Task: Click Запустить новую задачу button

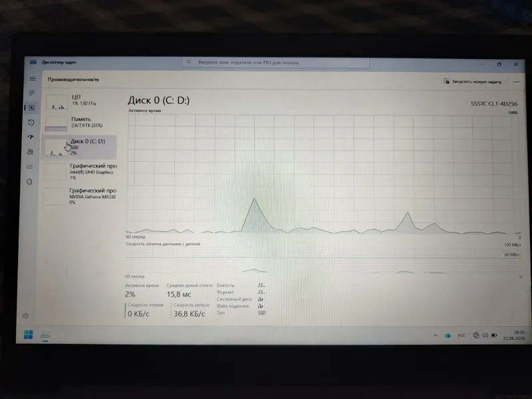Action: (x=473, y=81)
